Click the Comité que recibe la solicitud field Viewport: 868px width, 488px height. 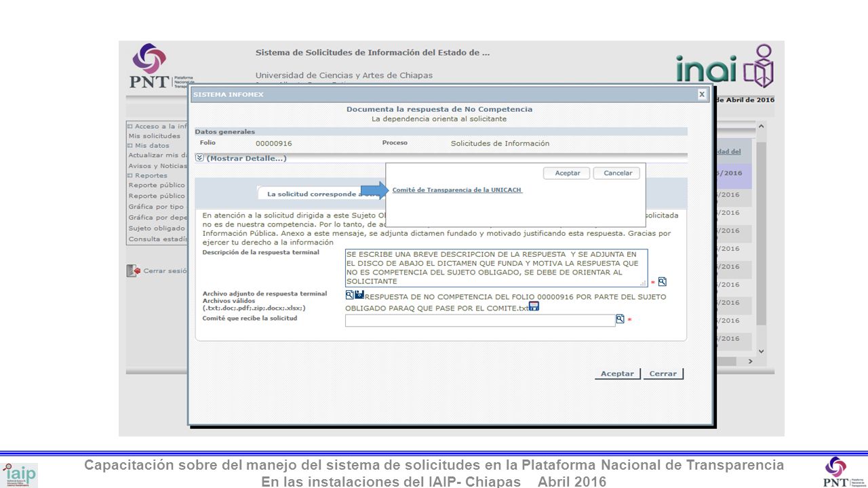(480, 321)
